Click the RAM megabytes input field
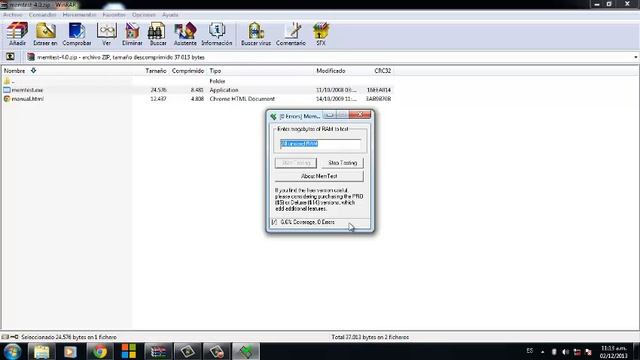Image resolution: width=640 pixels, height=360 pixels. (x=320, y=144)
